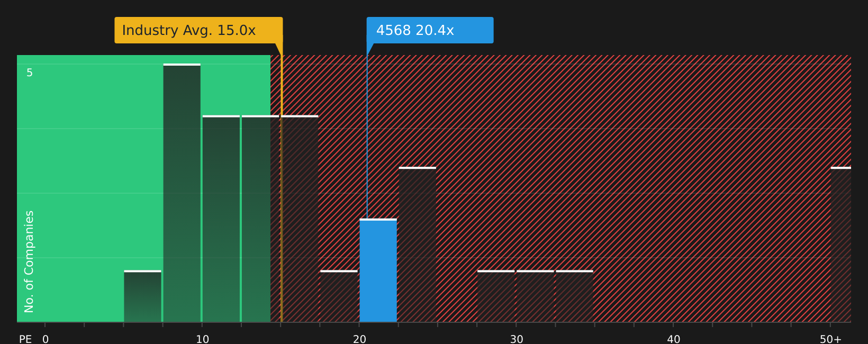Click the short bar between PE 30 and 32.5
The width and height of the screenshot is (868, 344).
pos(535,296)
